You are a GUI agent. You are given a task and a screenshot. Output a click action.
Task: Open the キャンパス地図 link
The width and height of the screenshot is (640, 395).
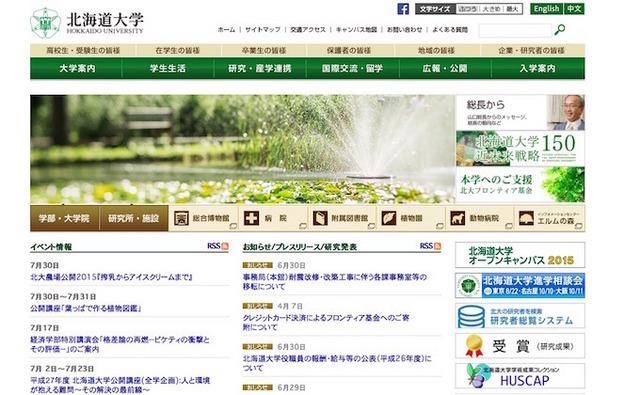pyautogui.click(x=356, y=30)
